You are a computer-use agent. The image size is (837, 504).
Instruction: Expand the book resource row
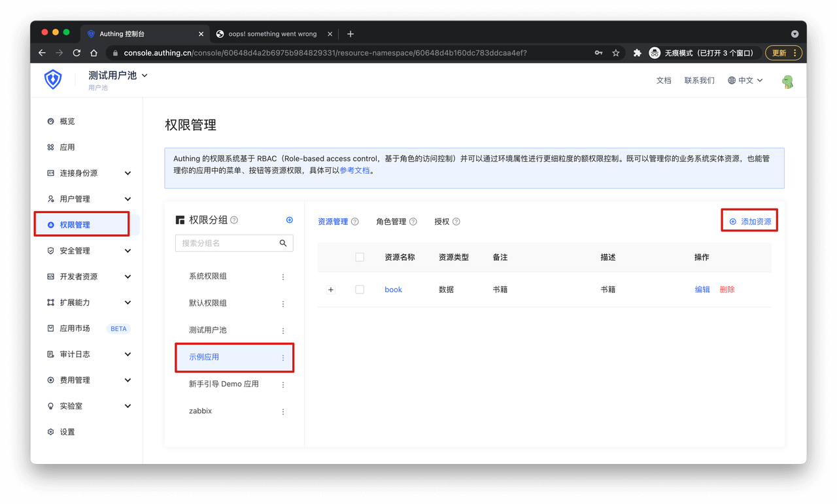pyautogui.click(x=331, y=290)
